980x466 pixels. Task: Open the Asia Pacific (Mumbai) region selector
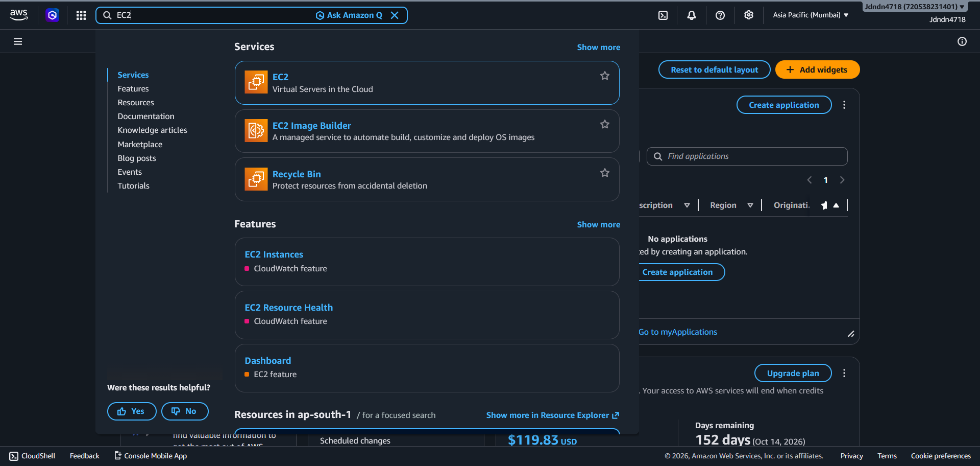pyautogui.click(x=811, y=15)
